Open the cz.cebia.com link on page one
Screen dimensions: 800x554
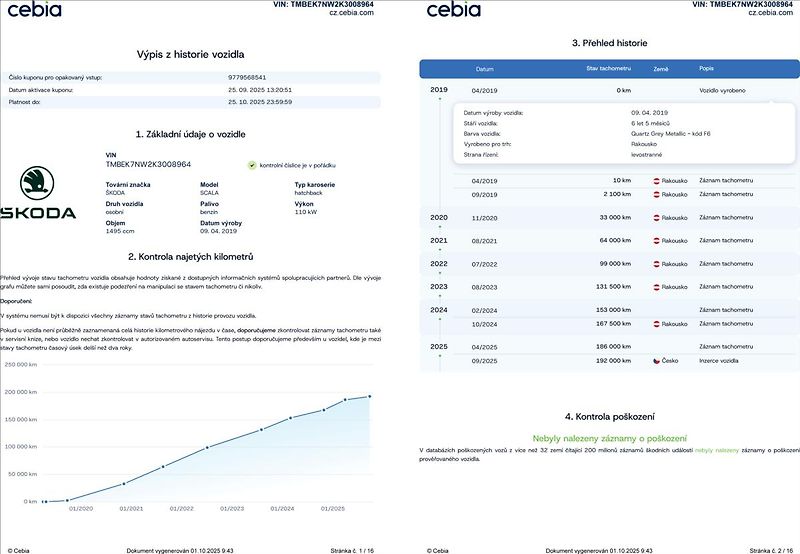[x=352, y=13]
